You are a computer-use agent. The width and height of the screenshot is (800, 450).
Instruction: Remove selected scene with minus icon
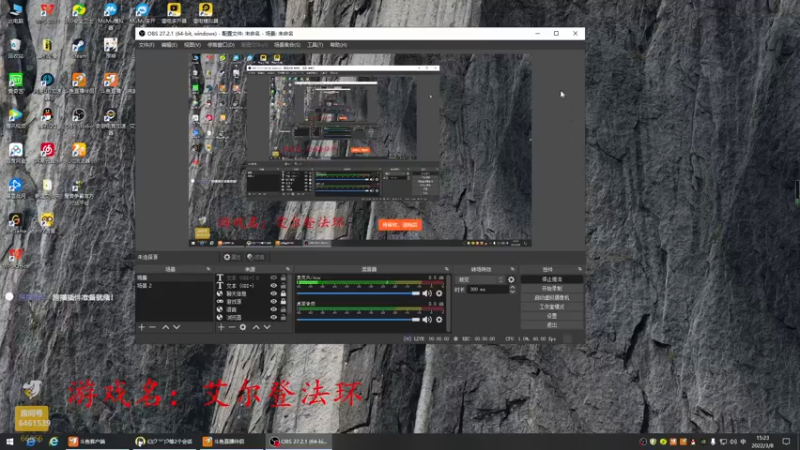point(153,327)
